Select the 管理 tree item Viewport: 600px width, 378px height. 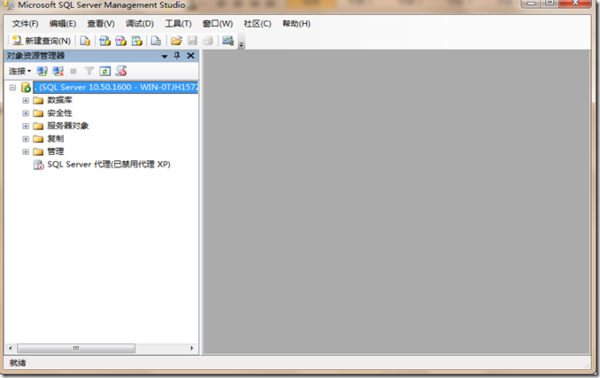(x=55, y=151)
